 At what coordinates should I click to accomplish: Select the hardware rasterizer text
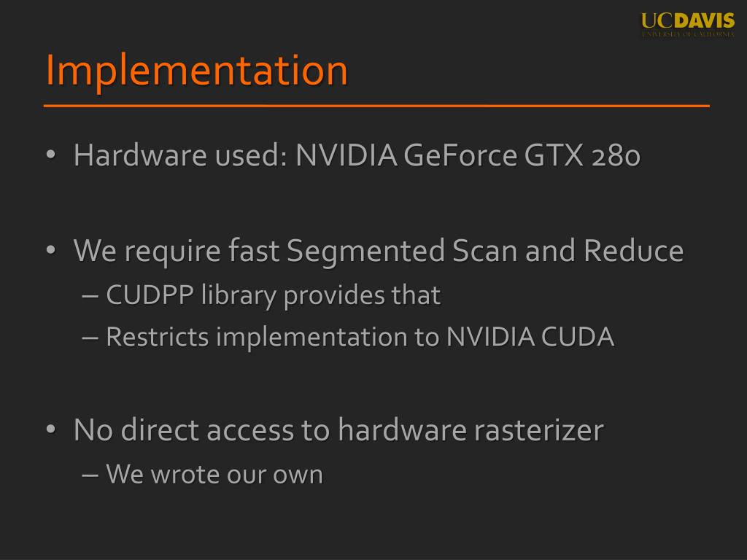click(471, 429)
